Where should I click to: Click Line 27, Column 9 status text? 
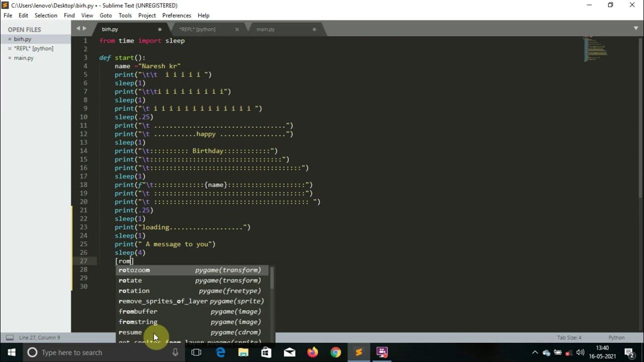point(39,337)
